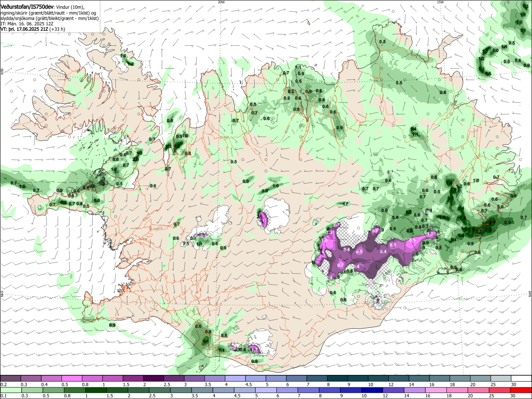532x399 pixels.
Task: Click the grey-teal 16–18 upper legend swatch
Action: [440, 379]
